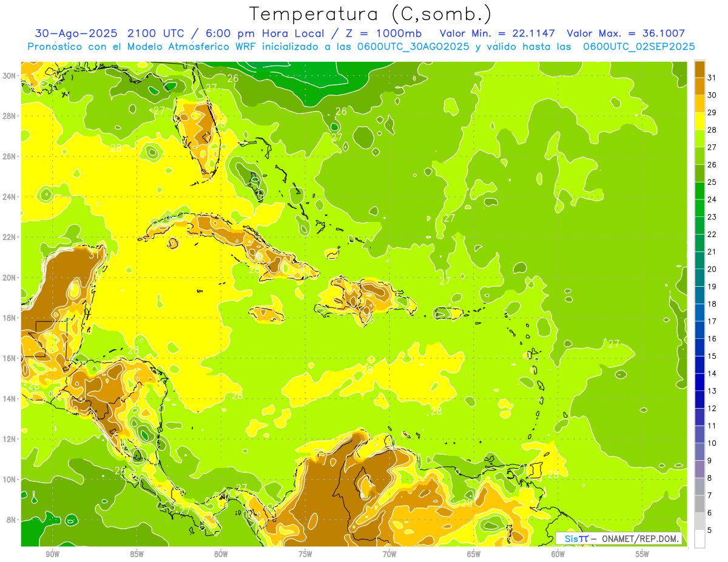The image size is (728, 562).
Task: Click the dark brown swatch above legend 31
Action: 699,69
